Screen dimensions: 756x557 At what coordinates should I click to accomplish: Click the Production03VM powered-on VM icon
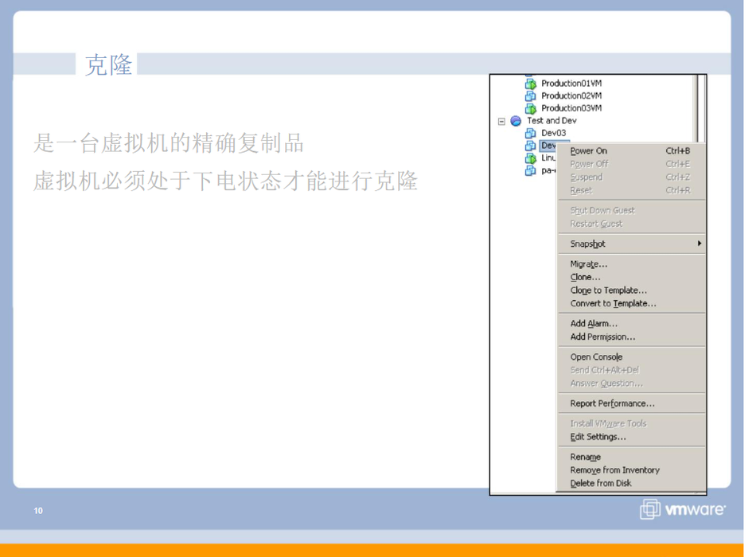pyautogui.click(x=531, y=108)
